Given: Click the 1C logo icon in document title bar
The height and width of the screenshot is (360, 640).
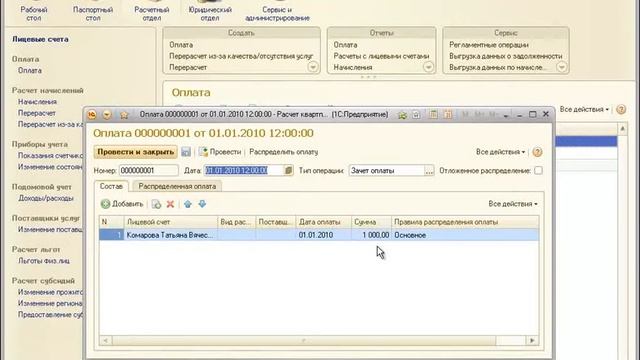Looking at the screenshot, I should coord(92,115).
